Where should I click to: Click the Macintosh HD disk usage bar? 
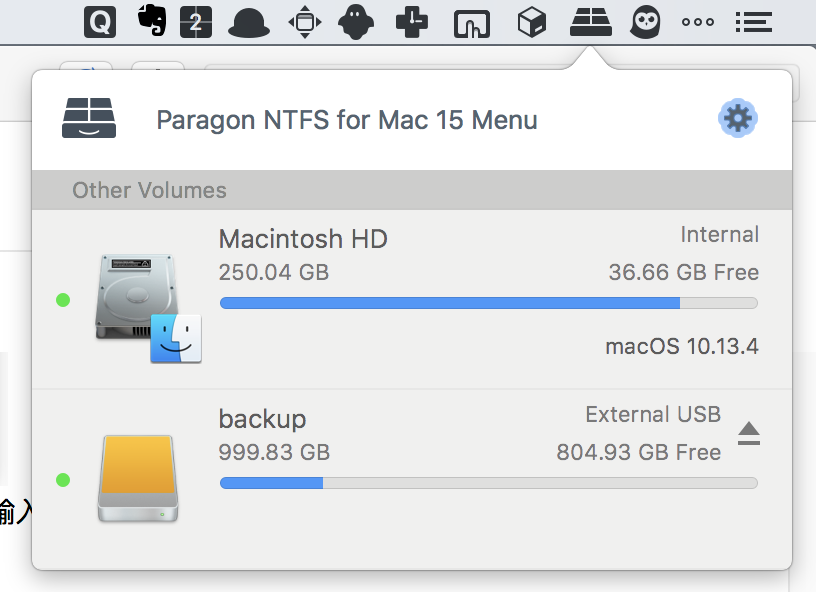coord(488,303)
